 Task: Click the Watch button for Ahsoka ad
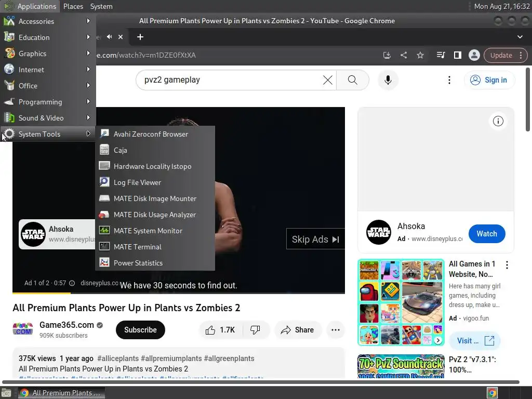point(486,234)
